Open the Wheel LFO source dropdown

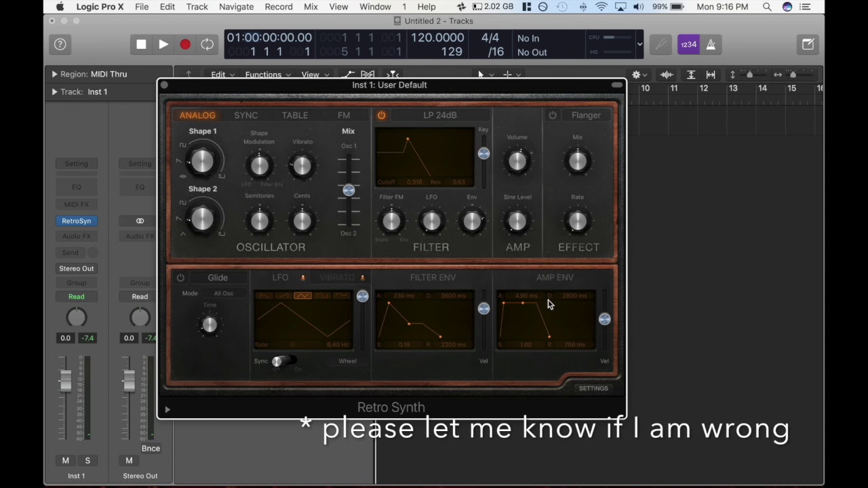347,361
